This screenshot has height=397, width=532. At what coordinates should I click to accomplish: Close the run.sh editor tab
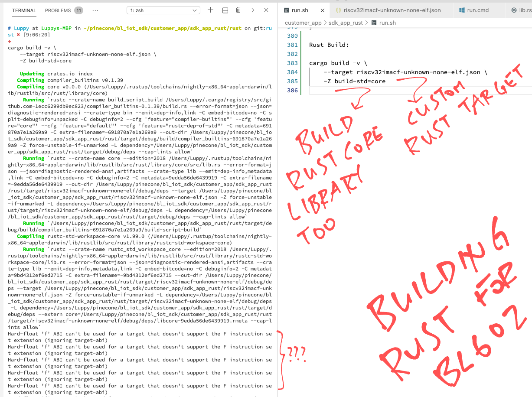point(322,10)
